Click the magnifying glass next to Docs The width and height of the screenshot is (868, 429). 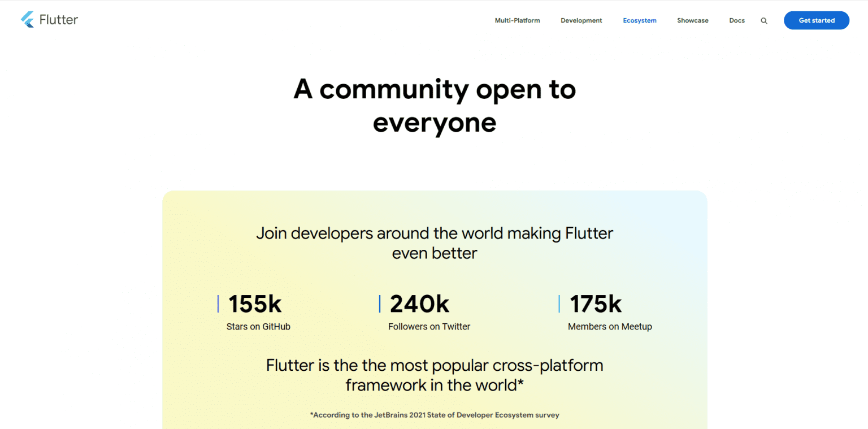tap(764, 20)
